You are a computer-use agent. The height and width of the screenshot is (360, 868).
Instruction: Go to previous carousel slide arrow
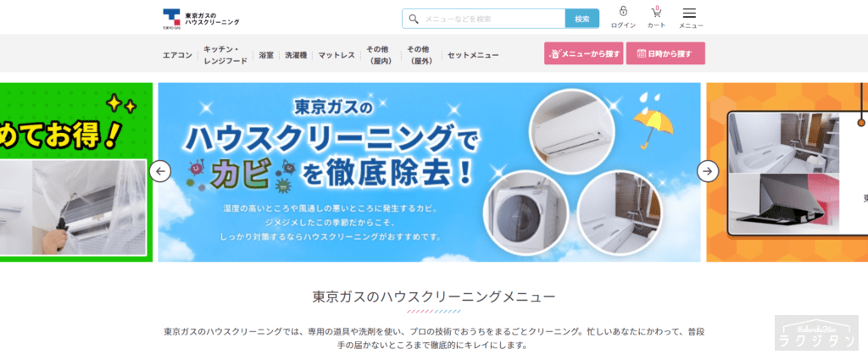click(160, 171)
